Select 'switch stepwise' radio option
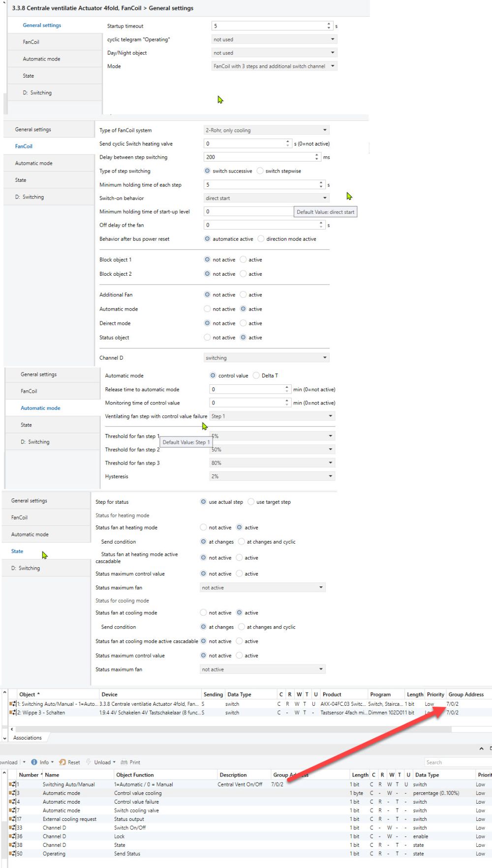 (x=260, y=171)
